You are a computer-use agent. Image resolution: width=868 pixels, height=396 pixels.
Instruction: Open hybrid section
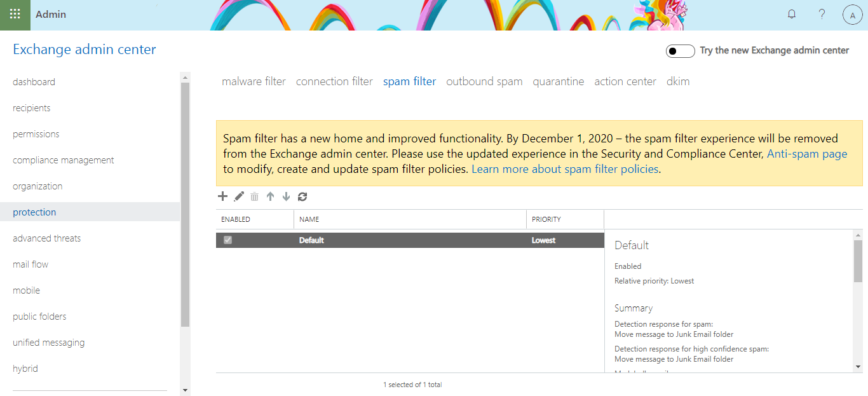[x=25, y=369]
